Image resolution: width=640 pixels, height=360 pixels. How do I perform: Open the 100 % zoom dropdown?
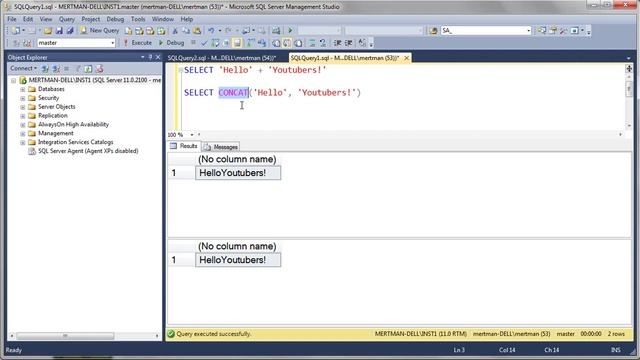(191, 135)
